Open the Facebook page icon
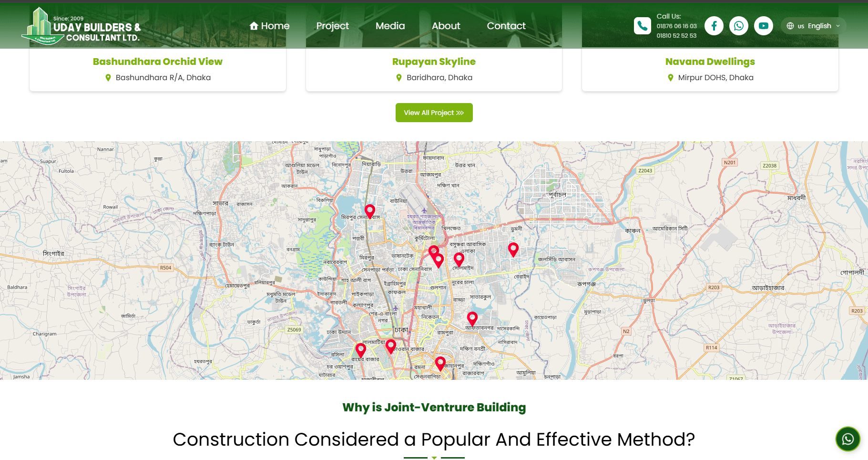 pos(714,26)
